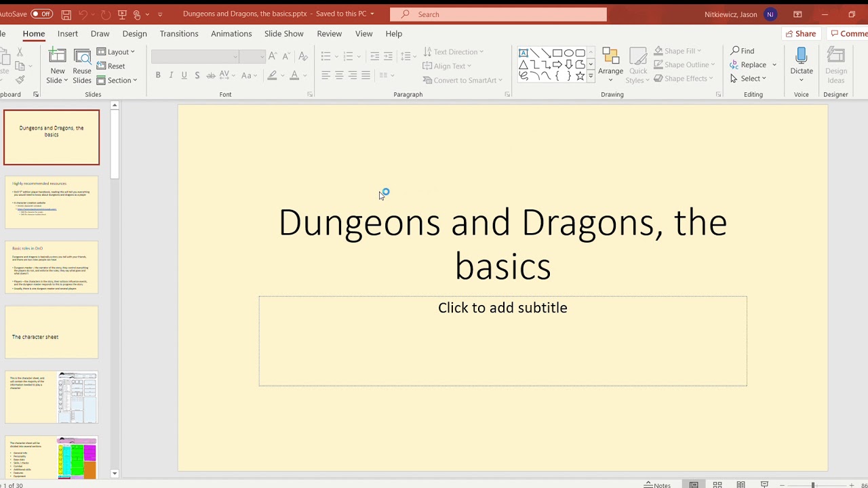Open the Arrange menu

pyautogui.click(x=610, y=66)
